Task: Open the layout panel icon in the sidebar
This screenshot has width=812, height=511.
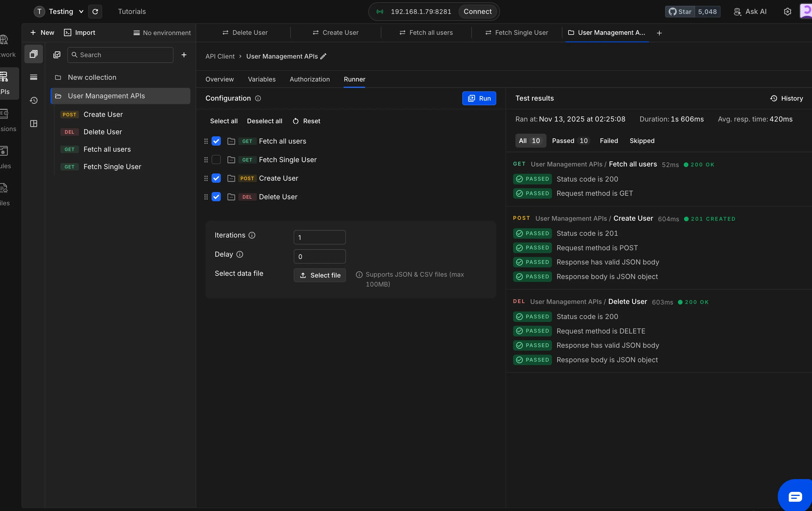Action: [x=34, y=123]
